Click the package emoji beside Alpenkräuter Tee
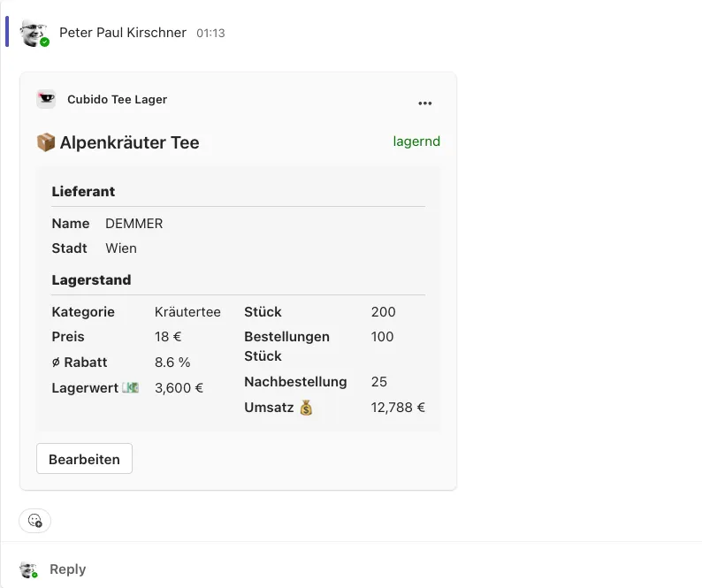702x588 pixels. coord(46,142)
